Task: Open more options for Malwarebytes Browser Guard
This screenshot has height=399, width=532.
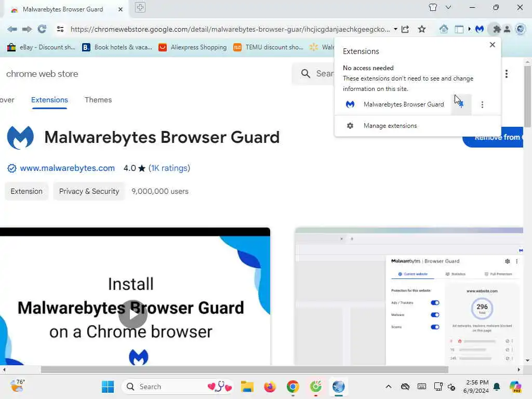Action: click(482, 104)
